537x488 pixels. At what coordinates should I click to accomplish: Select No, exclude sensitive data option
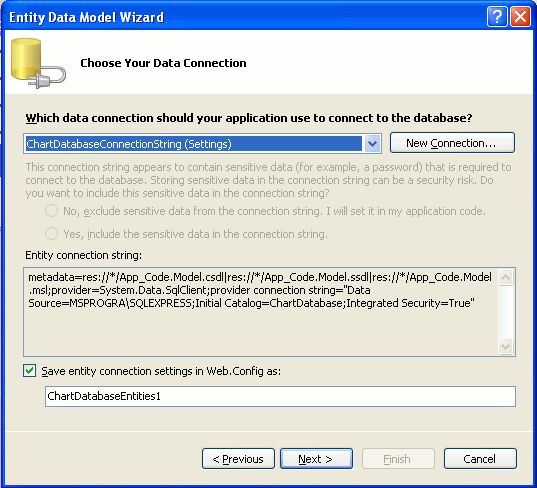pos(51,211)
